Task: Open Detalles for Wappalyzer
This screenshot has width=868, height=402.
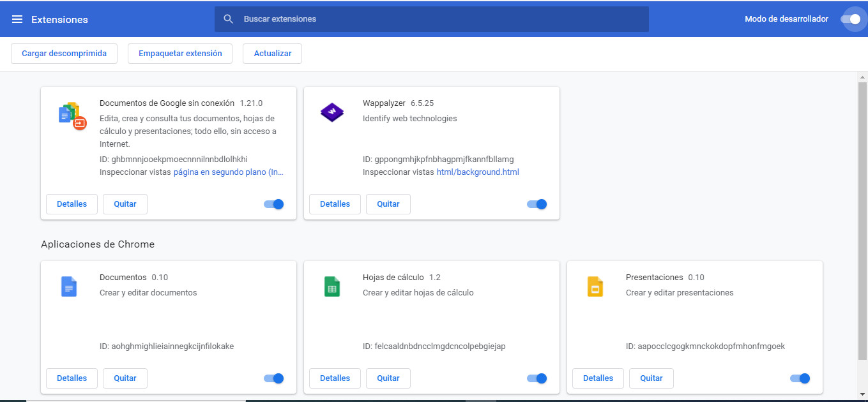Action: coord(335,204)
